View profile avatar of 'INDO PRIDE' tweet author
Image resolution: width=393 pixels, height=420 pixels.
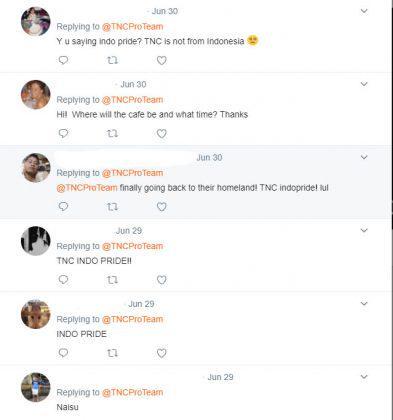tap(36, 314)
